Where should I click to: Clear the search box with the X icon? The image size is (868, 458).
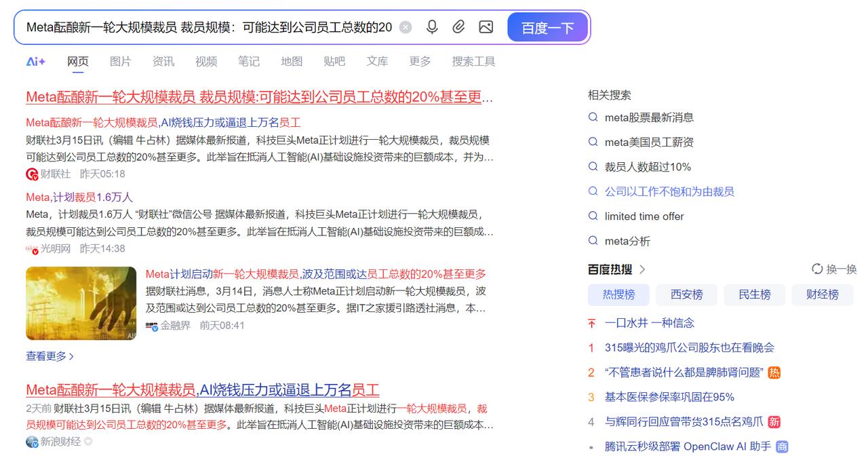(x=406, y=27)
